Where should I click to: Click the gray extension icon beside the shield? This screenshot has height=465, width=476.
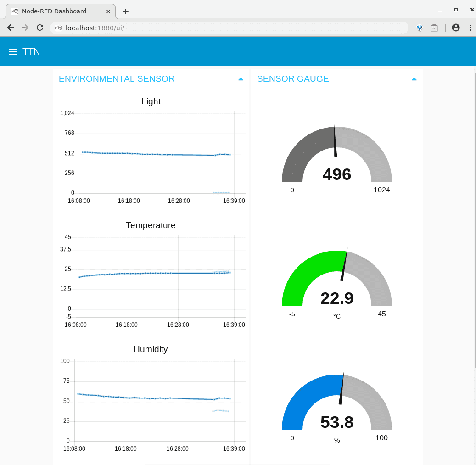[434, 28]
